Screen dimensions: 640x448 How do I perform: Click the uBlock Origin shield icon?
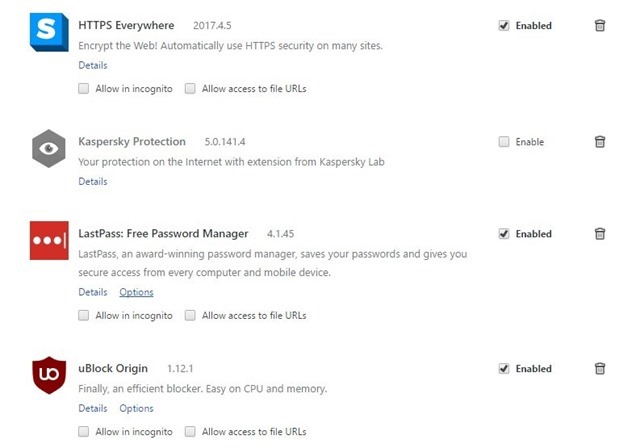point(49,376)
